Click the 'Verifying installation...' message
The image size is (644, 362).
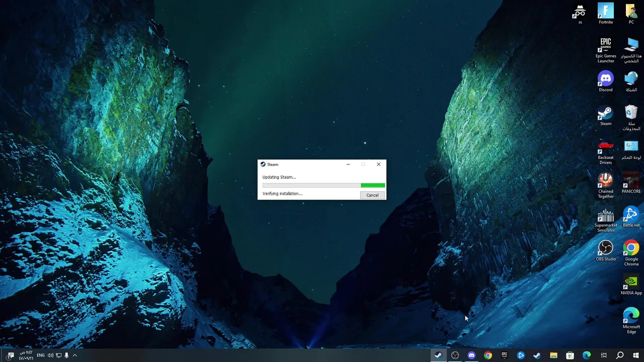coord(282,194)
